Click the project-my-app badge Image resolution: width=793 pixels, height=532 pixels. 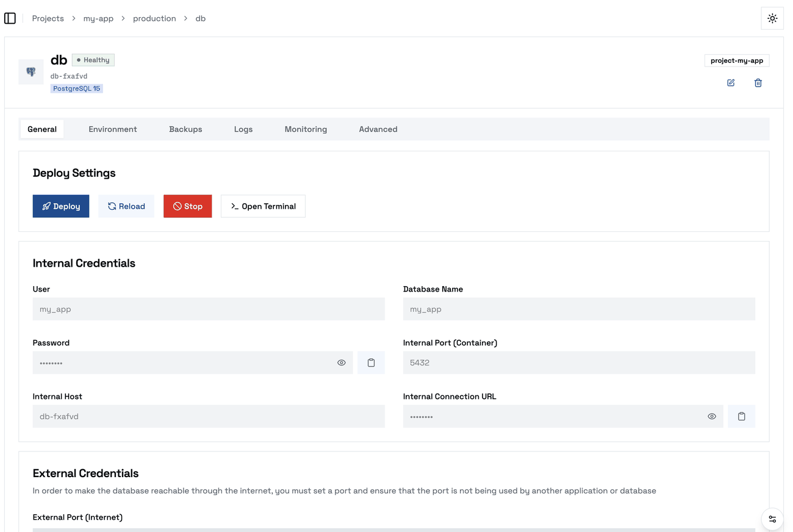(x=737, y=60)
